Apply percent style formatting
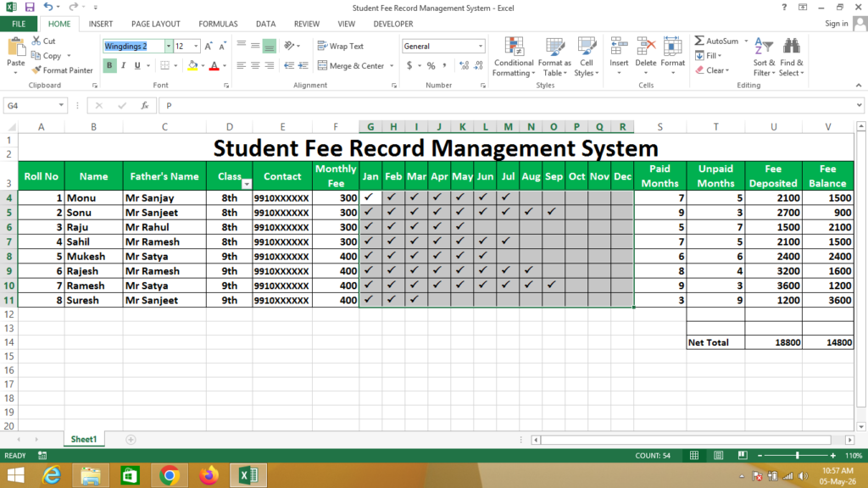 431,66
